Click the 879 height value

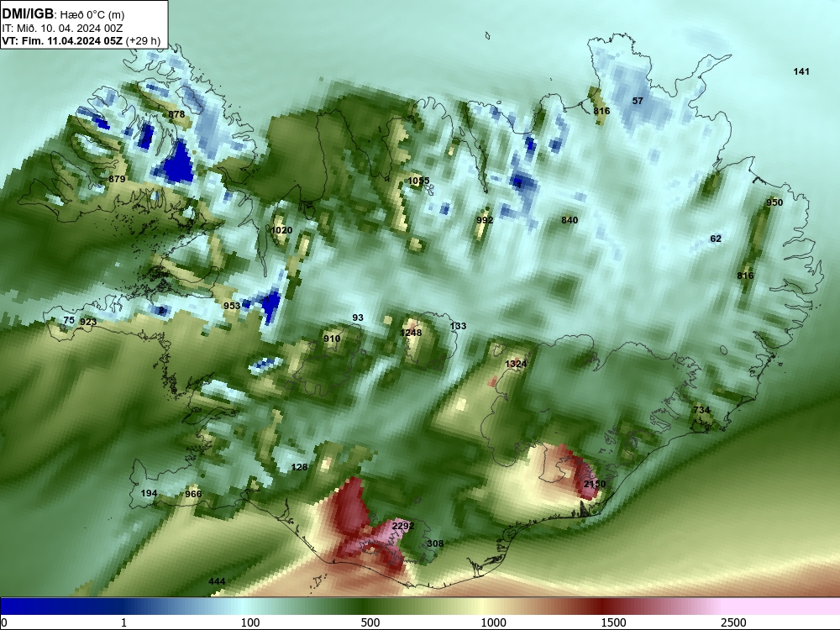[x=117, y=179]
